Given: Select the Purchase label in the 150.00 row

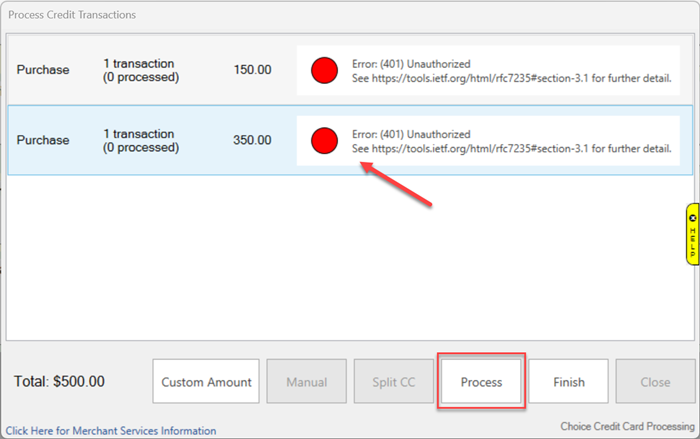Looking at the screenshot, I should (x=43, y=70).
